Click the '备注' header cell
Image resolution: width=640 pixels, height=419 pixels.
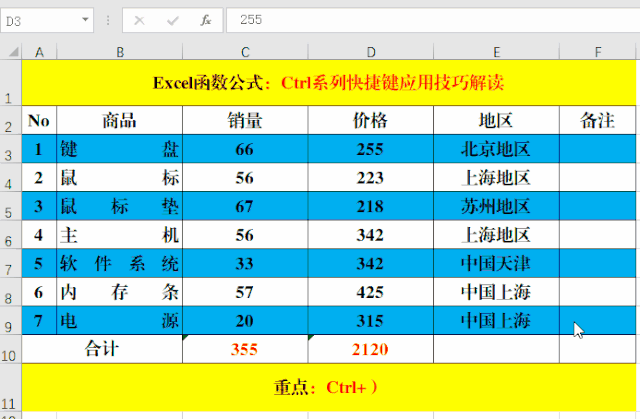(598, 120)
